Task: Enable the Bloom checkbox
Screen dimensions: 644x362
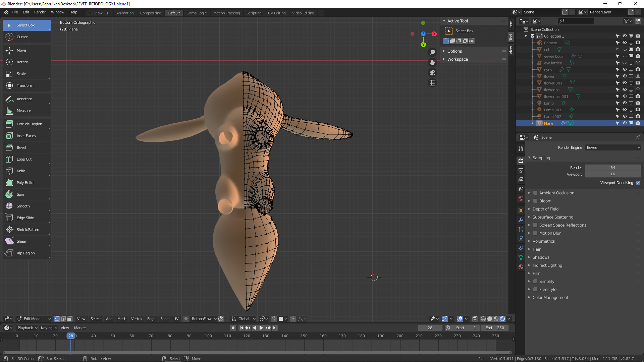Action: point(536,201)
